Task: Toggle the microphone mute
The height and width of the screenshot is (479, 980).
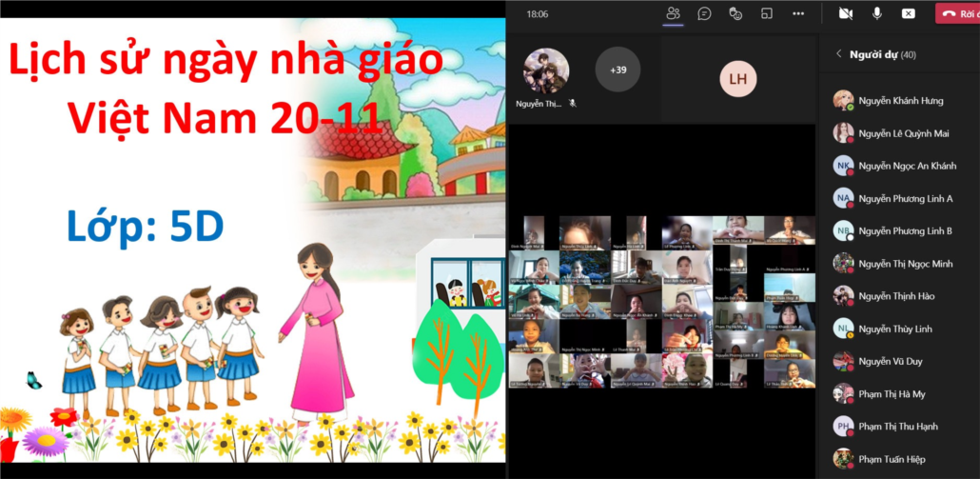Action: coord(876,13)
